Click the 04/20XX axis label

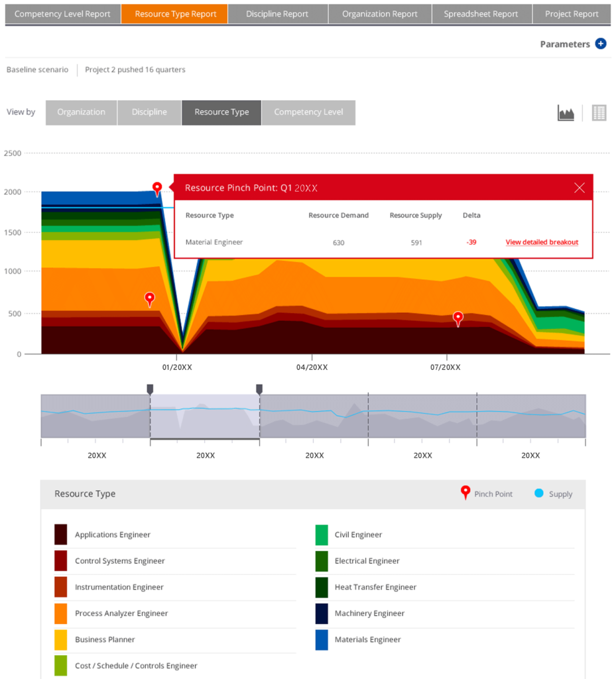click(312, 367)
